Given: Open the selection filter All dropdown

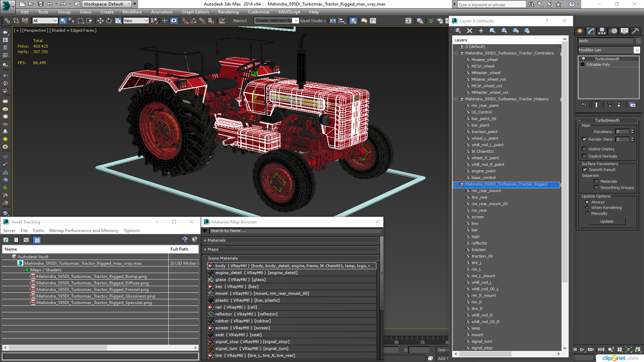Looking at the screenshot, I should (45, 21).
